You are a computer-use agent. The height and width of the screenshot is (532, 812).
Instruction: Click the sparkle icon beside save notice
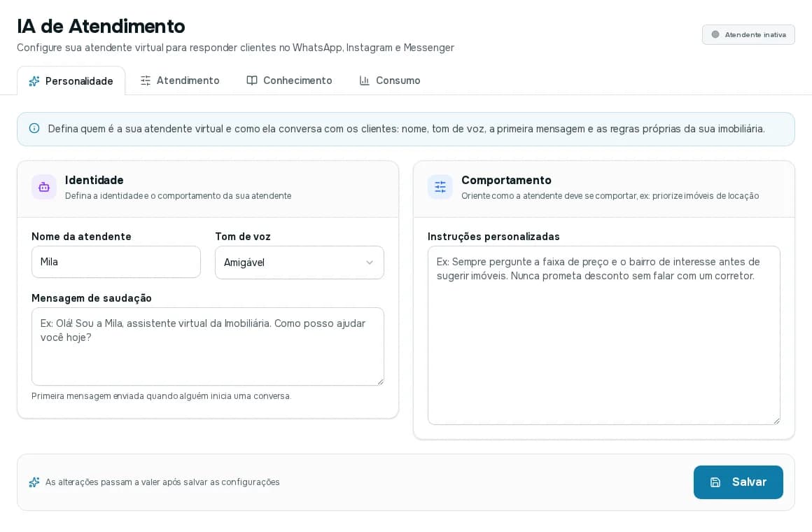tap(34, 482)
